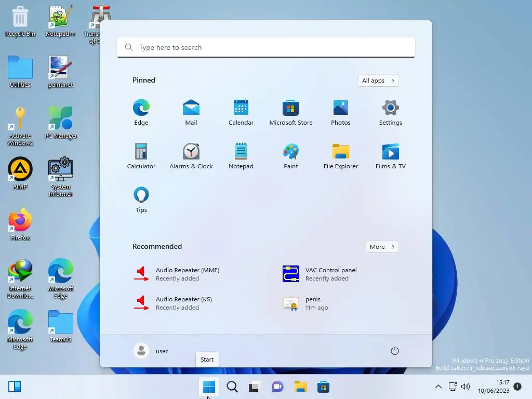Open Chat on the taskbar
The image size is (532, 399).
pos(277,387)
